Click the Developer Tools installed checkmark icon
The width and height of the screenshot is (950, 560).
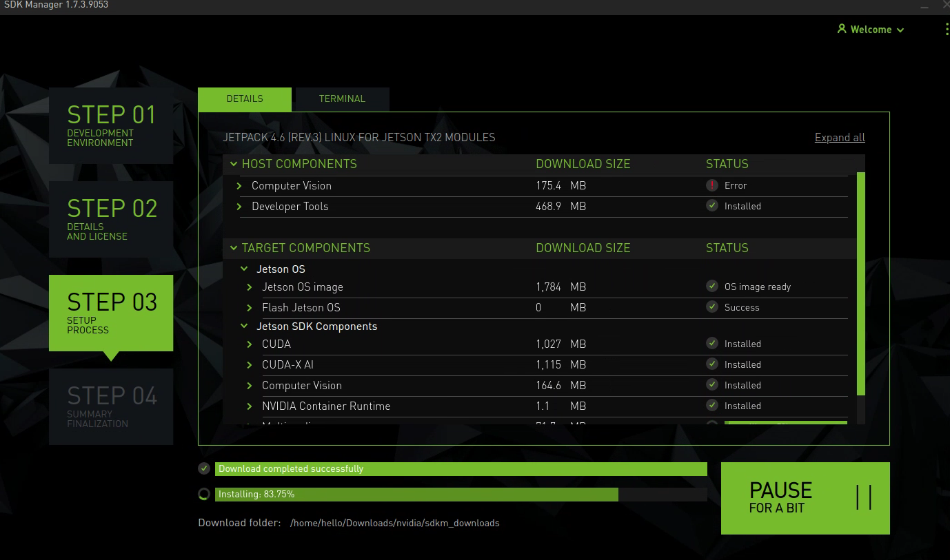coord(712,206)
